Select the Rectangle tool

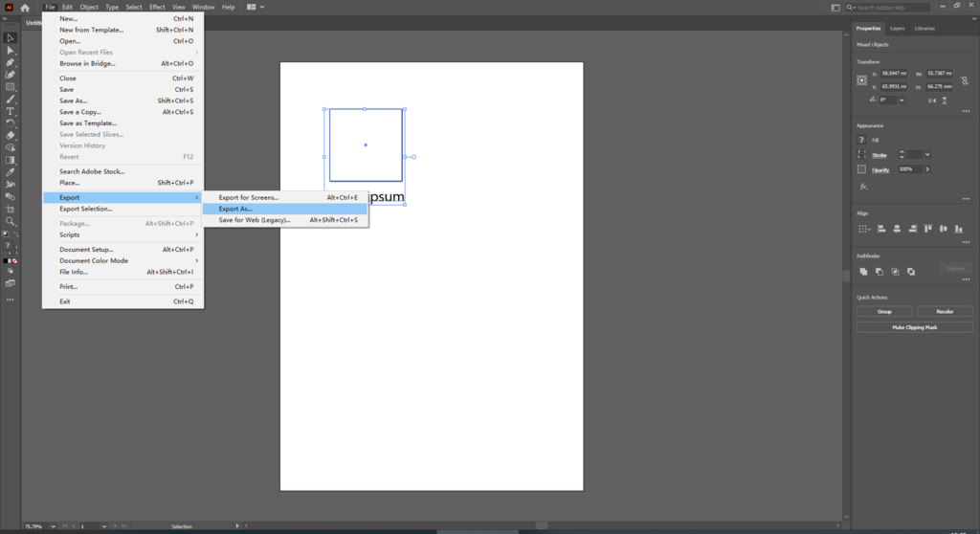10,87
